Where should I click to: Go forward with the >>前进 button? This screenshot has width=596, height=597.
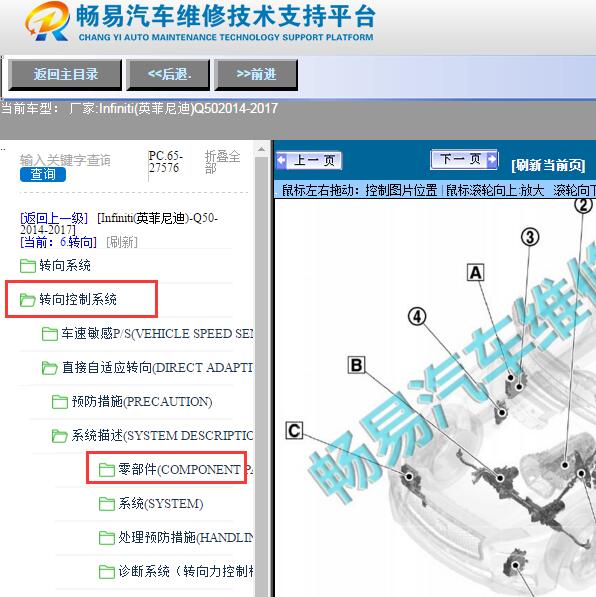(x=256, y=75)
